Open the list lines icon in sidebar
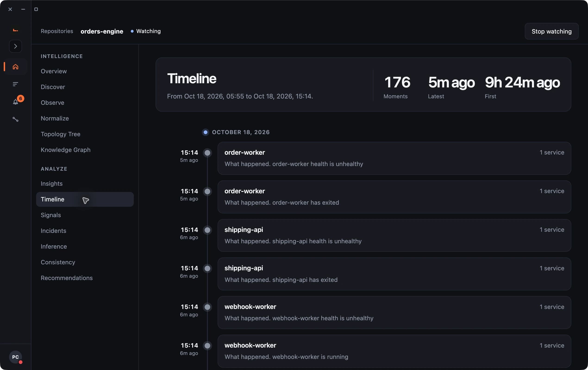This screenshot has width=588, height=370. [x=15, y=84]
